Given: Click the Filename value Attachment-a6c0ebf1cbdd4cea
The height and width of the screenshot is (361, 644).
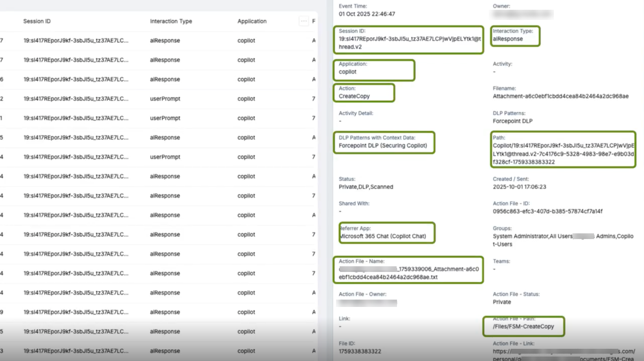Looking at the screenshot, I should [x=560, y=96].
